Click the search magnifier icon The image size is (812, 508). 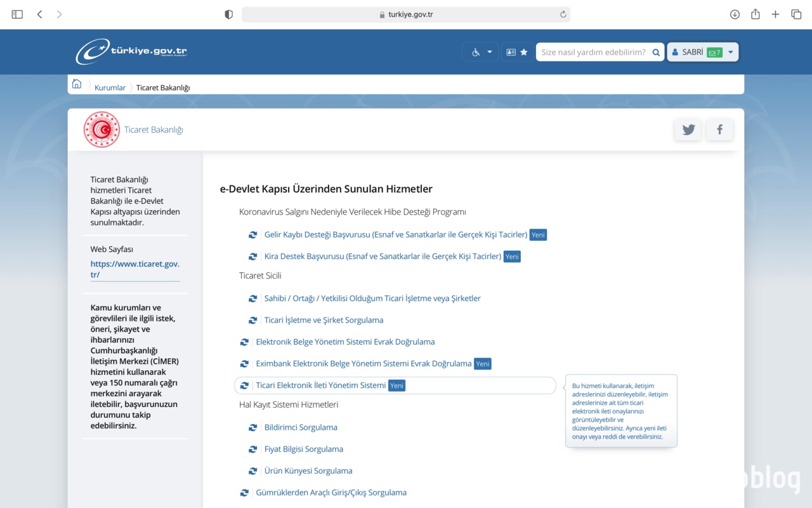pyautogui.click(x=656, y=52)
